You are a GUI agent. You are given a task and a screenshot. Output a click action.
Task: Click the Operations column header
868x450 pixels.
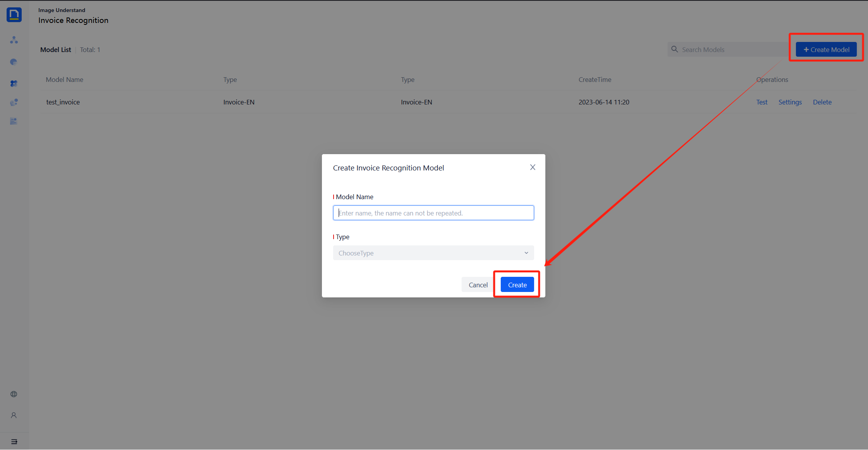772,80
